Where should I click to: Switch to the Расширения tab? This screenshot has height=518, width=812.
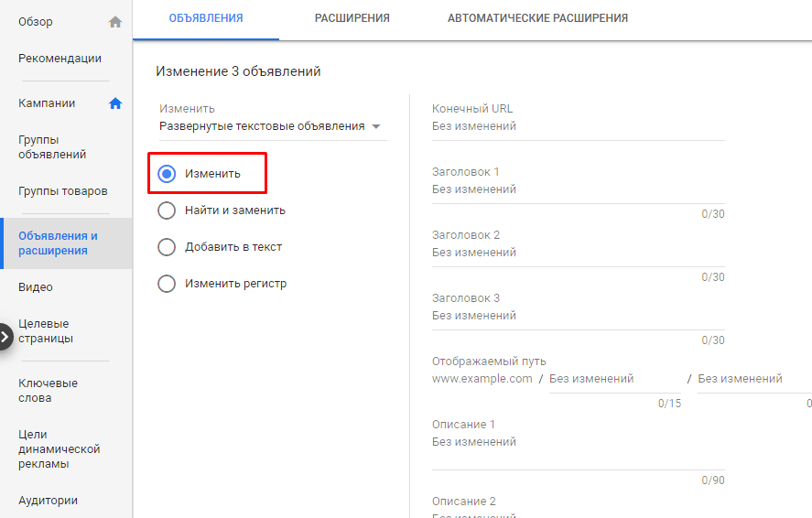coord(352,18)
